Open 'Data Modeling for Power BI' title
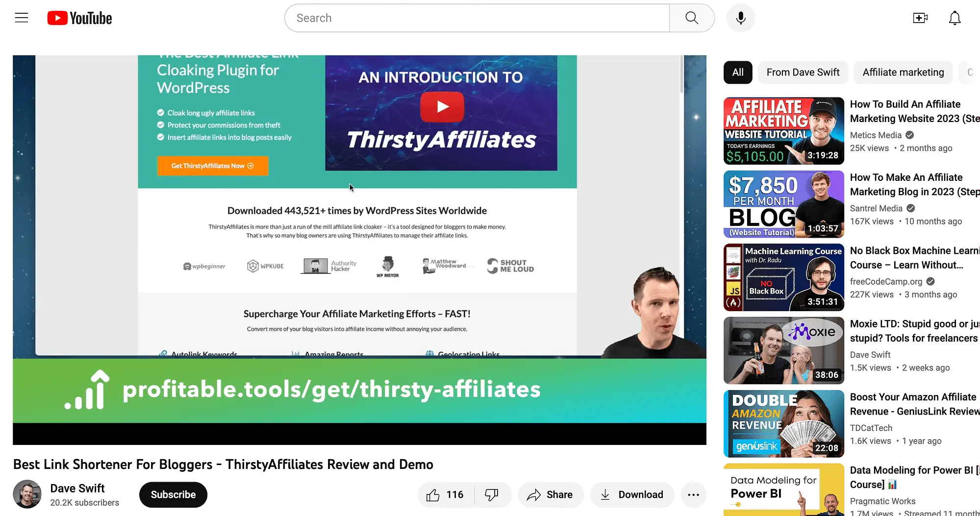980x516 pixels. [915, 477]
